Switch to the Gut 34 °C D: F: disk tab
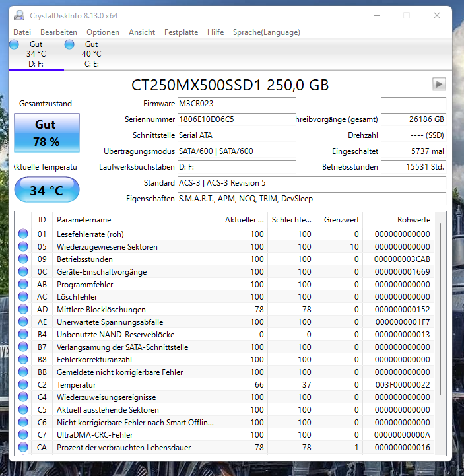 pos(36,54)
